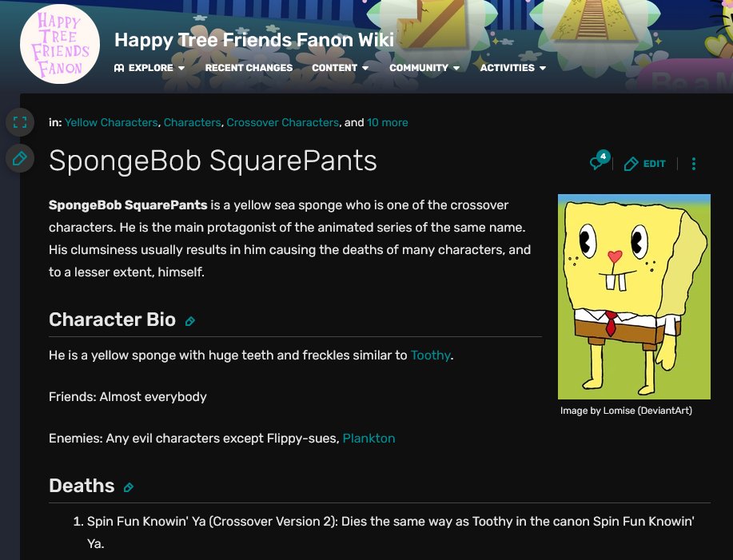This screenshot has width=733, height=560.
Task: Click the 'Friends: Almost everybody' line
Action: pos(128,396)
